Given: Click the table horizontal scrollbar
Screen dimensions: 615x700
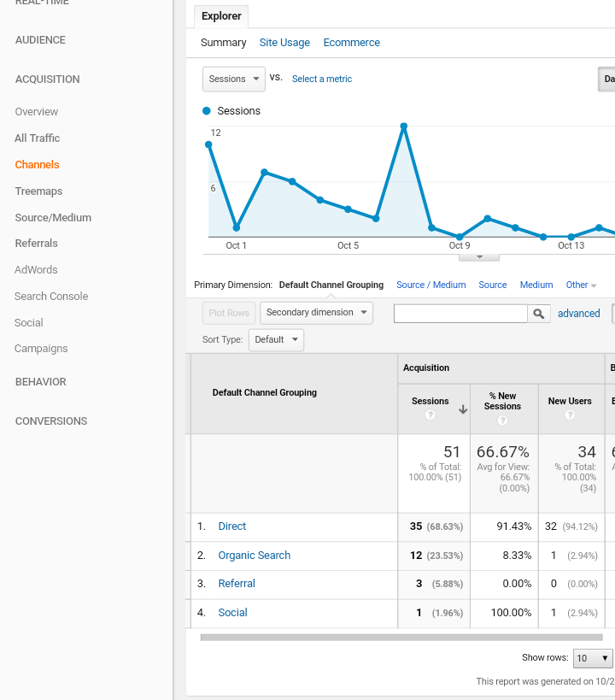Looking at the screenshot, I should (401, 637).
